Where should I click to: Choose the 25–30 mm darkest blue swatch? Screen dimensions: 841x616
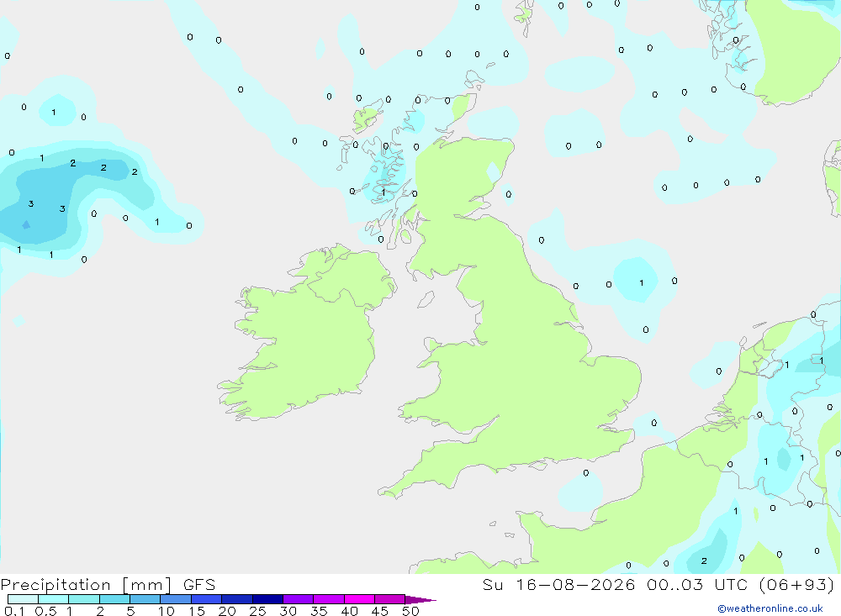[267, 599]
